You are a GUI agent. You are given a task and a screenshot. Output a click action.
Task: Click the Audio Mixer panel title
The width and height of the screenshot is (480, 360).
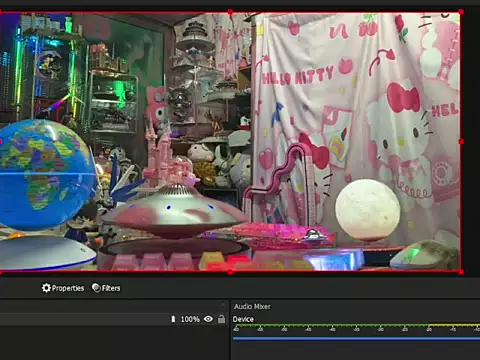tap(252, 306)
